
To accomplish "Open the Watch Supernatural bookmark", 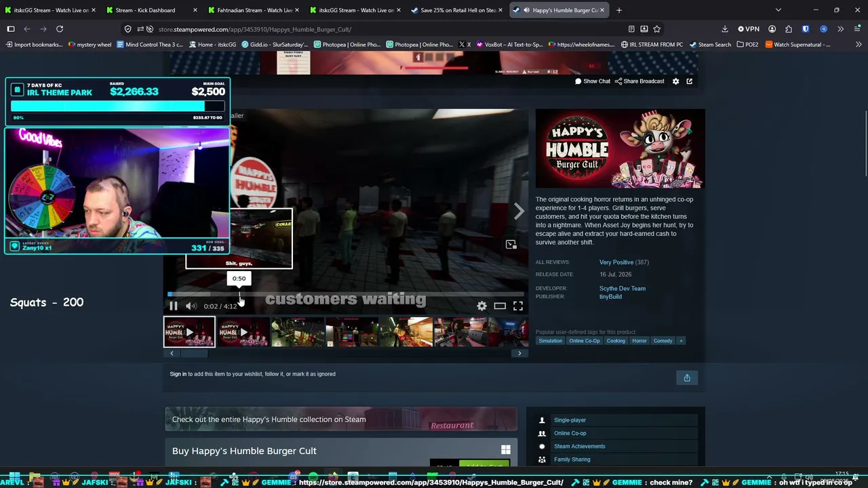I will pos(797,45).
